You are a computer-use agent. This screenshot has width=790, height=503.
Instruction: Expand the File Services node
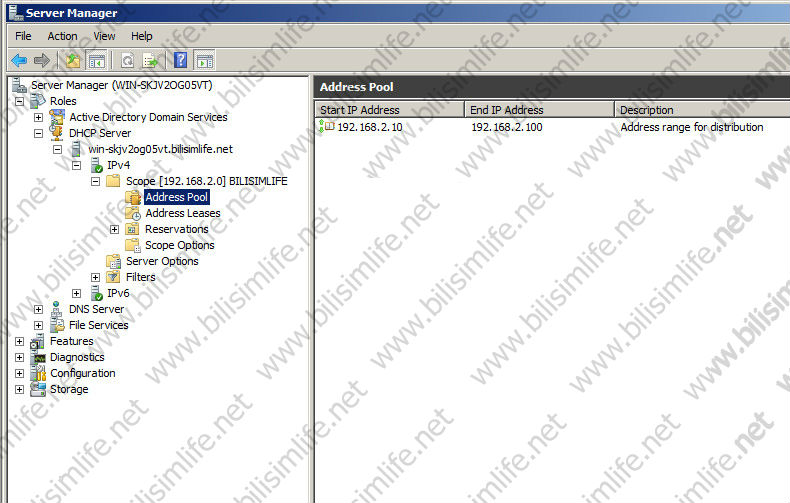coord(38,326)
